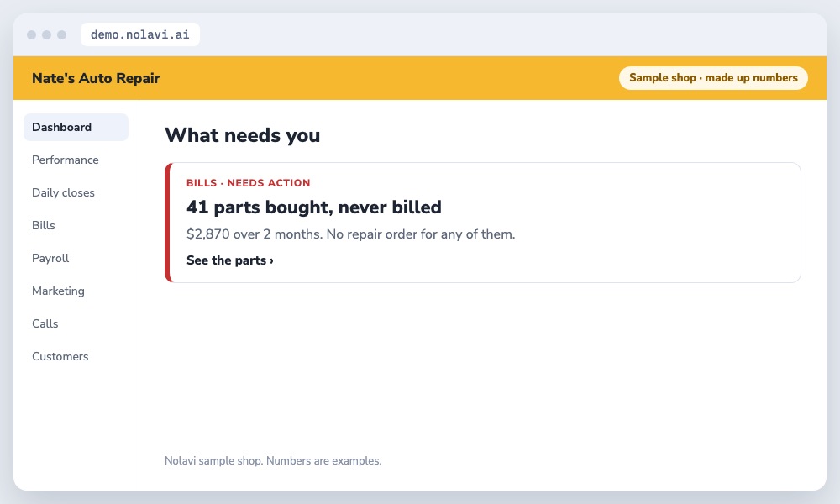840x504 pixels.
Task: Click the 'Nate's Auto Repair' shop title
Action: coord(96,78)
